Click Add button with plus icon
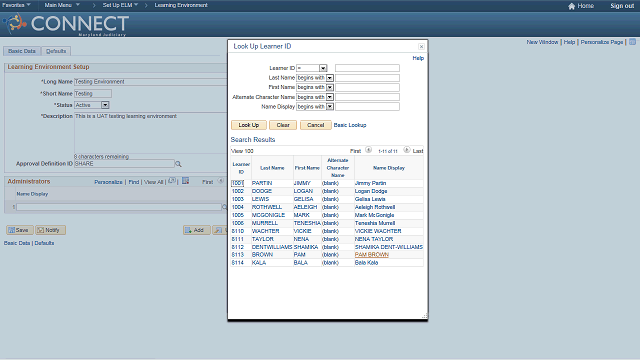The width and height of the screenshot is (640, 360). click(x=197, y=230)
